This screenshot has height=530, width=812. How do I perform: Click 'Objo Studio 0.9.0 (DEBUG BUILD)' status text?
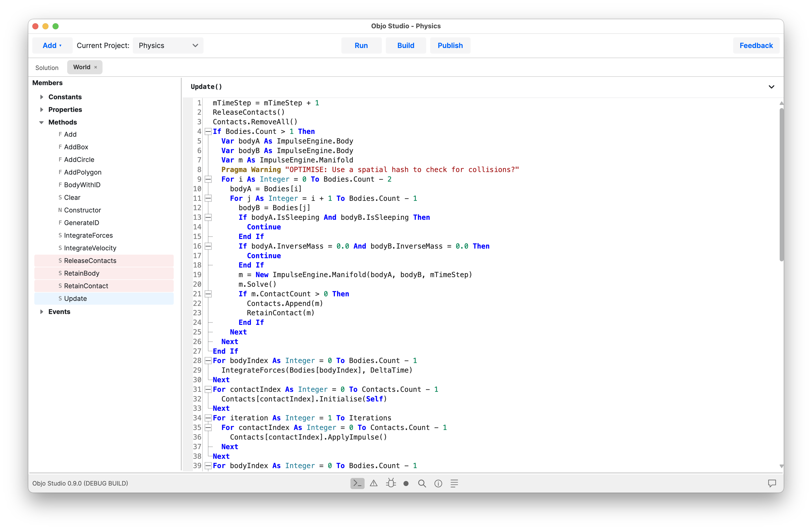click(80, 483)
